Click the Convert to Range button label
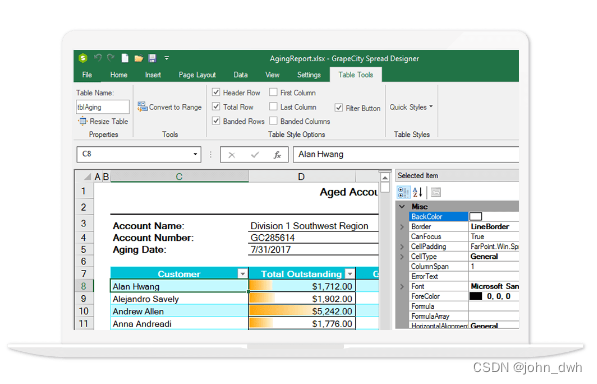Screen dimensions: 597x384 tap(175, 107)
